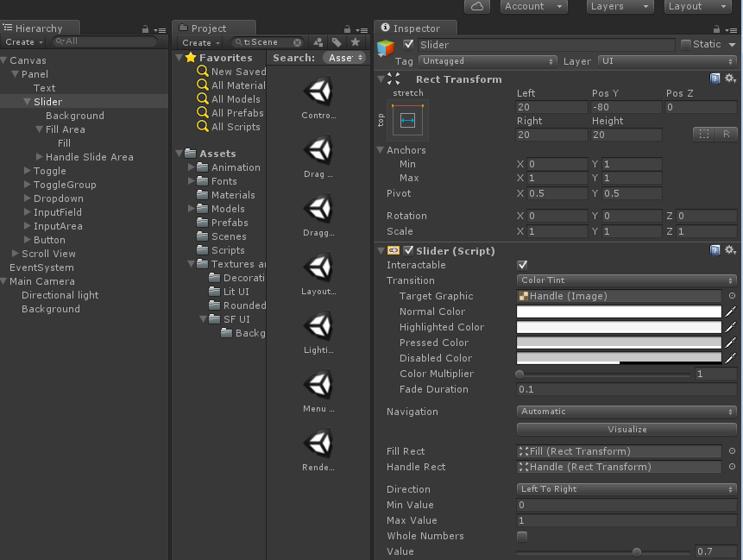Clear the Project search field
This screenshot has width=743, height=560.
click(297, 42)
